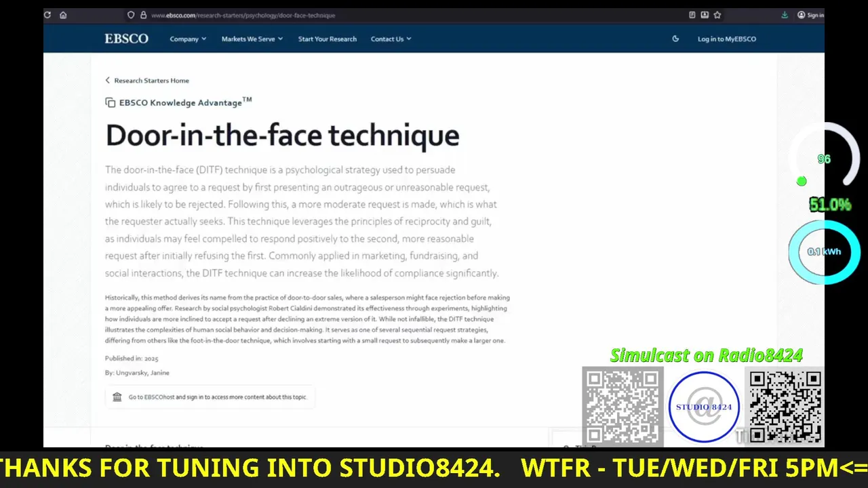Click the Door-in-the-face technique heading

pos(282,136)
